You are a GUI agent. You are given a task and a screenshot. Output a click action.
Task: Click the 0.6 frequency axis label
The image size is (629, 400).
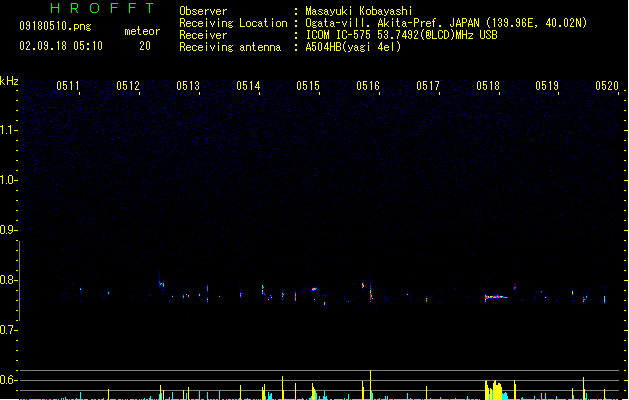(8, 380)
